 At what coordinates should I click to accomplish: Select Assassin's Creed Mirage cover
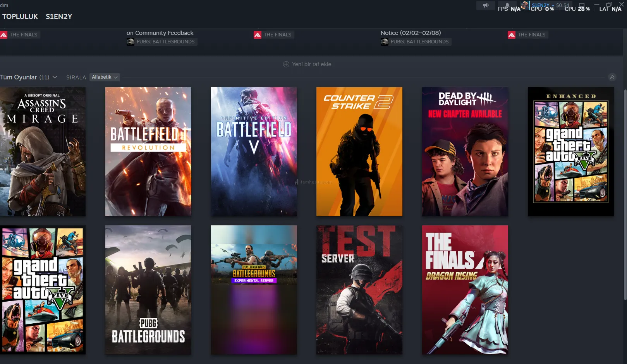(43, 151)
